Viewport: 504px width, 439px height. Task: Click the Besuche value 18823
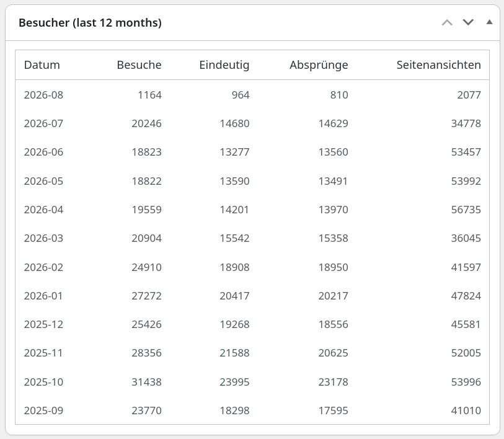click(146, 152)
